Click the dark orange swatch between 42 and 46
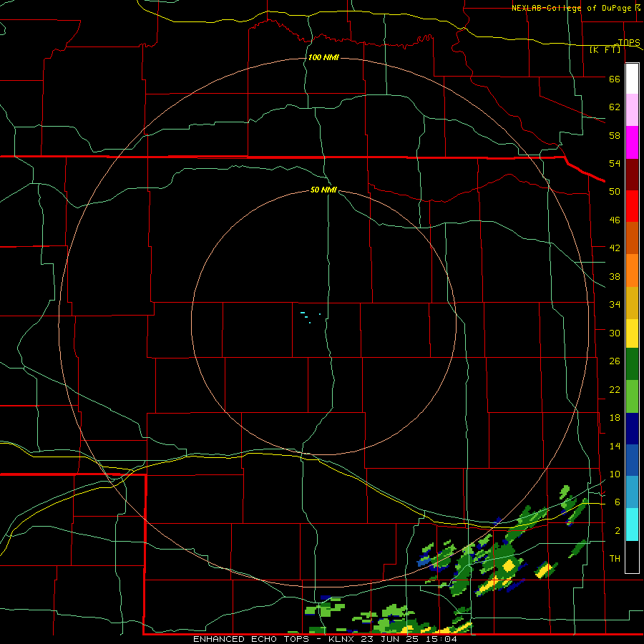The width and height of the screenshot is (644, 644). [x=632, y=238]
